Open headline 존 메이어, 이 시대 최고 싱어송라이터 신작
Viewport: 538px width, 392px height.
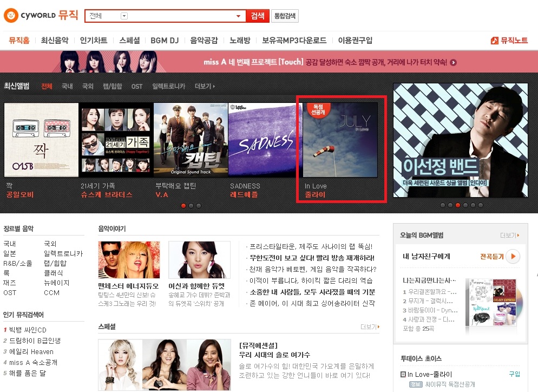point(312,303)
